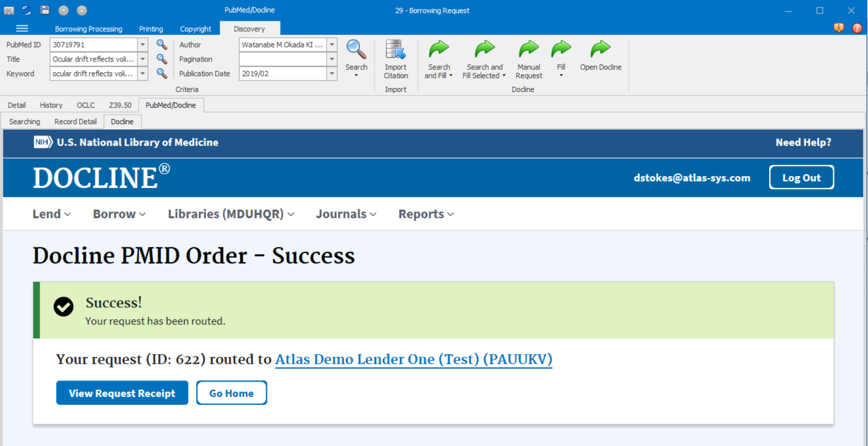Expand the Publication Date dropdown

point(332,74)
